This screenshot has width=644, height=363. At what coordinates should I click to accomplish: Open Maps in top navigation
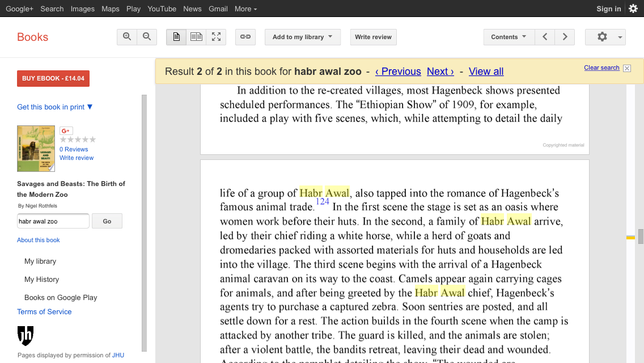(x=111, y=9)
